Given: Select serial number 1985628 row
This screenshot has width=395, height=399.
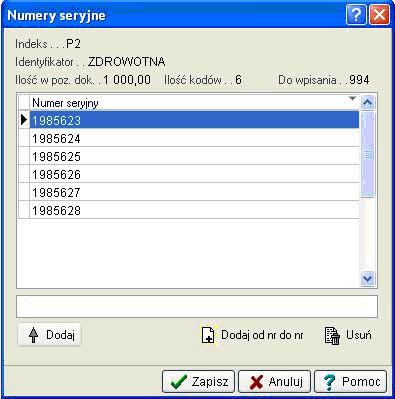Looking at the screenshot, I should click(x=194, y=210).
